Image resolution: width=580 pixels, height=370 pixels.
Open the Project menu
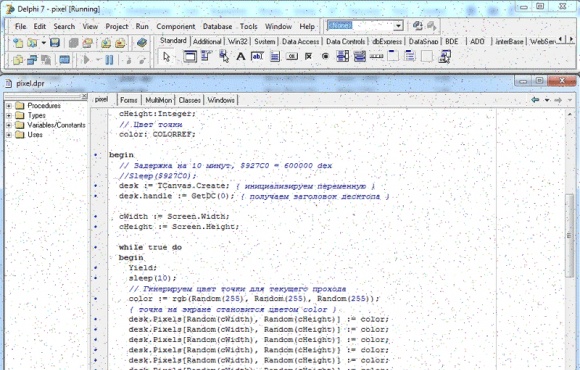click(x=117, y=26)
